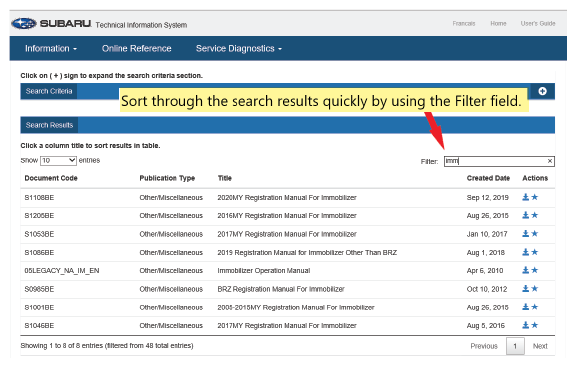Viewport: 576px width, 367px height.
Task: Star the 05LEGACY_NA_IM_EN document
Action: coord(535,270)
